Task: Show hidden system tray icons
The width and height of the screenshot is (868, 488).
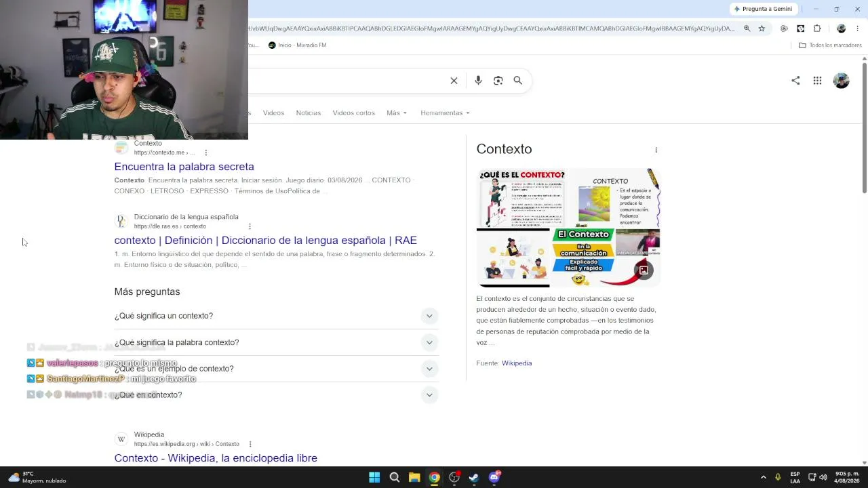Action: 763,477
